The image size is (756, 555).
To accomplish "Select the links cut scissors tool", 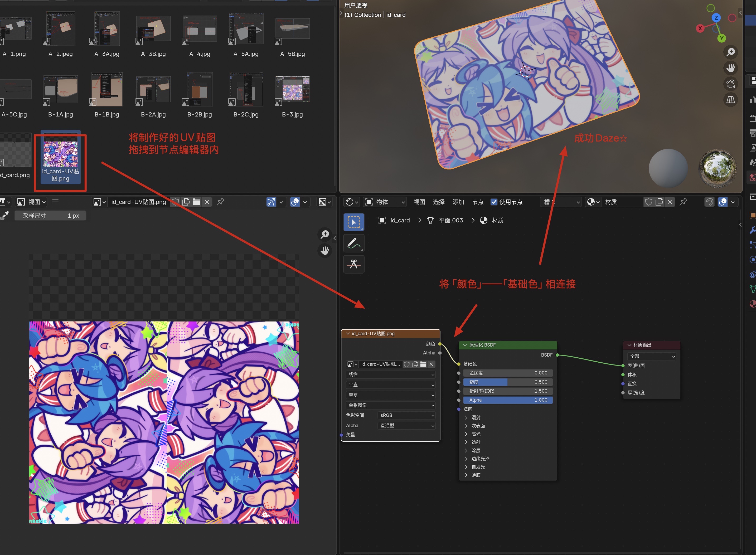I will click(x=353, y=264).
